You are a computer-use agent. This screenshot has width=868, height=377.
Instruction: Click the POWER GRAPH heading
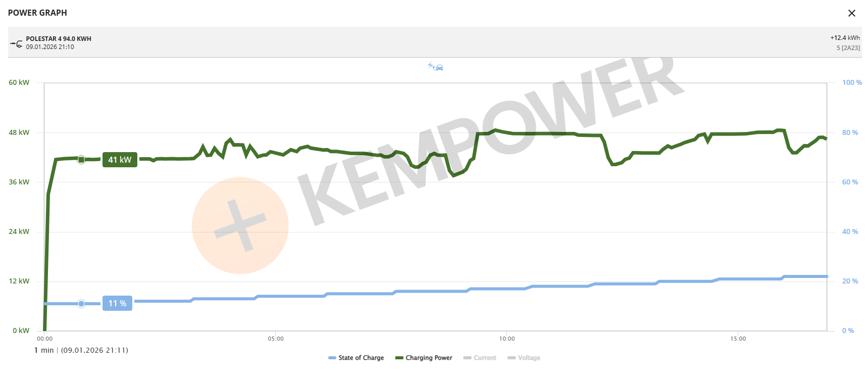coord(37,13)
